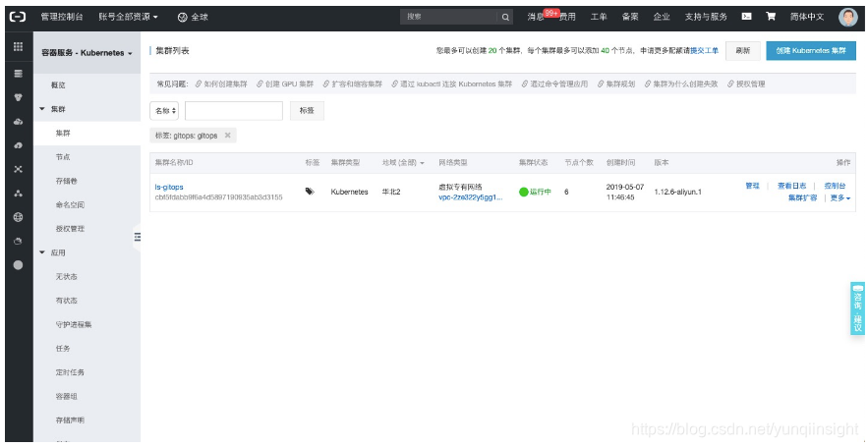Open FAQ link 如何创建集群

click(x=221, y=84)
